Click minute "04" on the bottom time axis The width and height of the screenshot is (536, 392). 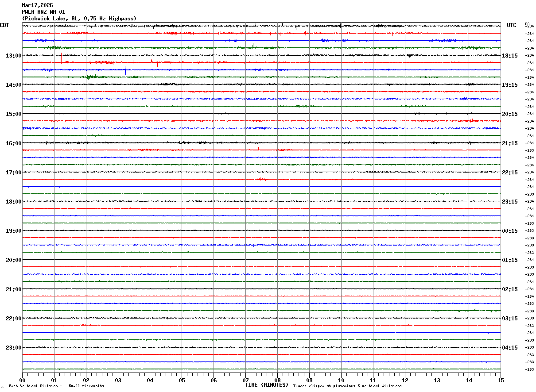click(150, 380)
